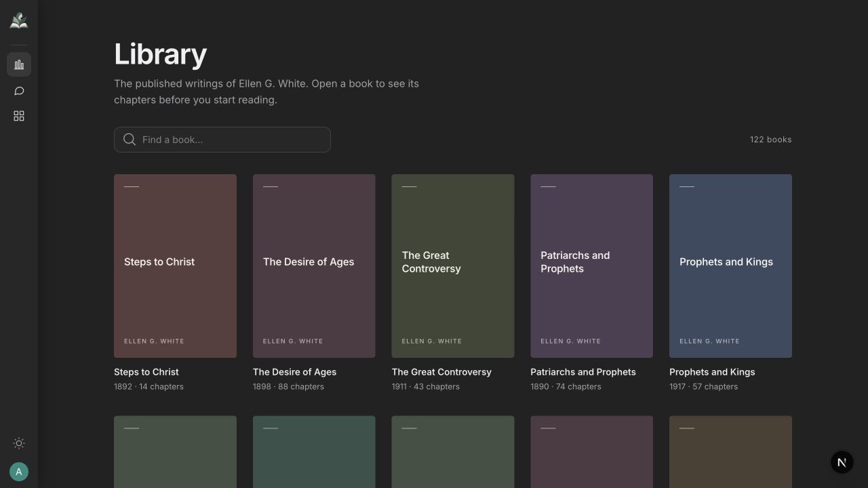This screenshot has height=488, width=868.
Task: Open the user avatar labeled A
Action: (19, 472)
